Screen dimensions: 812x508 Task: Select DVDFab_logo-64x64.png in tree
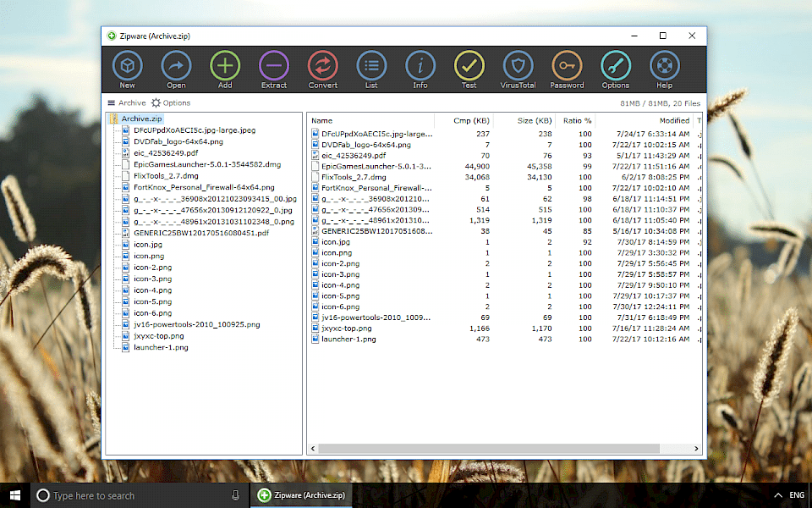pos(178,141)
